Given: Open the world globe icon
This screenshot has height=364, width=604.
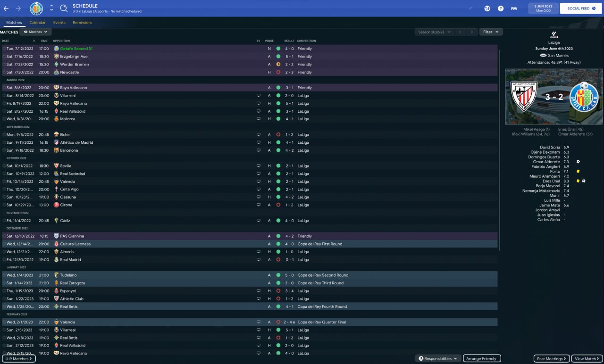Looking at the screenshot, I should (x=487, y=8).
